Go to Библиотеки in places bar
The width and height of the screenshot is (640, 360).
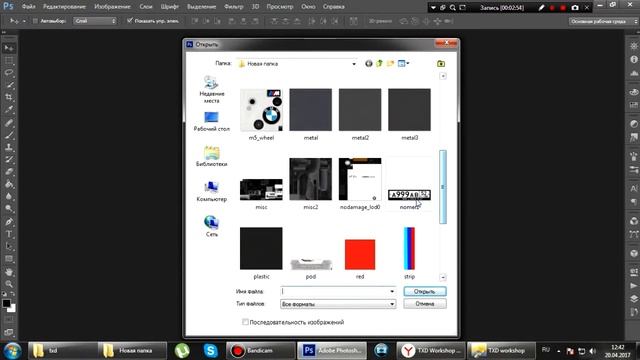(211, 156)
